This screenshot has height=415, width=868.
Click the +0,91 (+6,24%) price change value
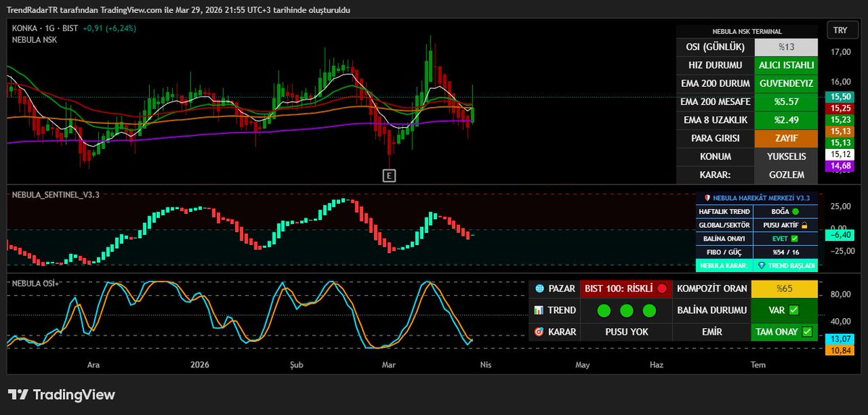coord(109,28)
